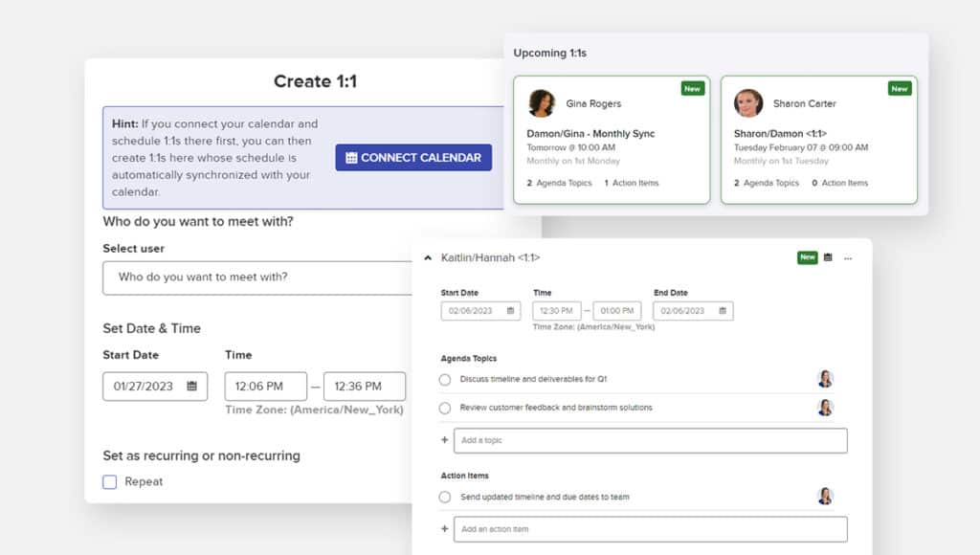Click the plus icon next to Add an action item
Image resolution: width=980 pixels, height=555 pixels.
(x=444, y=529)
